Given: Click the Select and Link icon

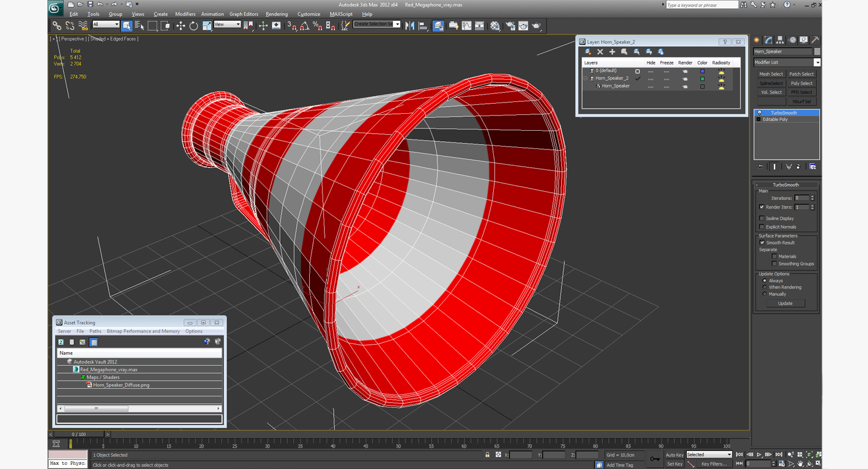Looking at the screenshot, I should coord(56,26).
